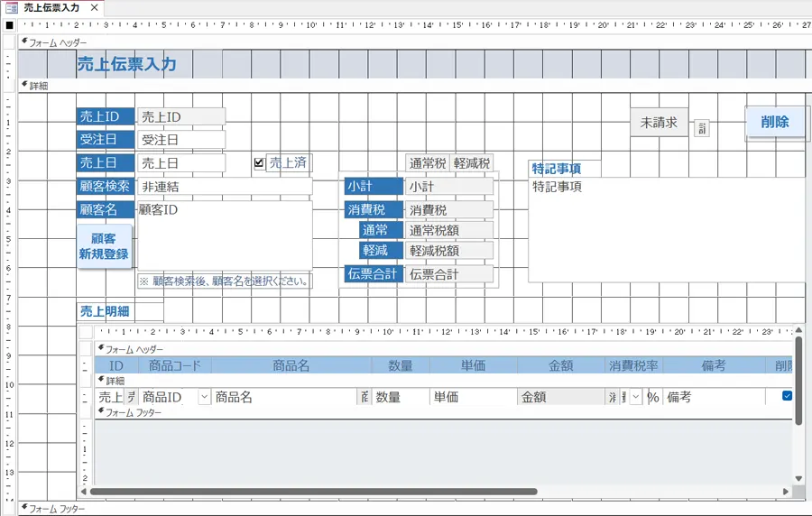The height and width of the screenshot is (516, 812).
Task: Select the subform's form selector square
Action: click(x=86, y=332)
